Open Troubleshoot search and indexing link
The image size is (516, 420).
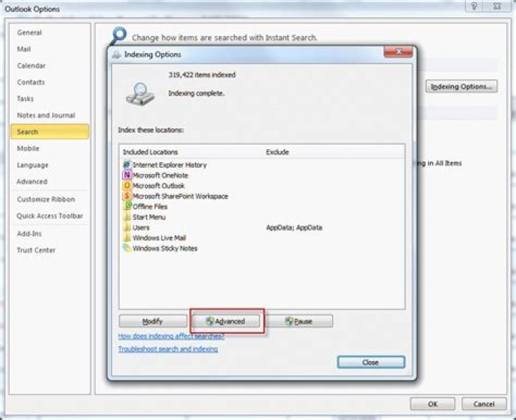tap(168, 349)
